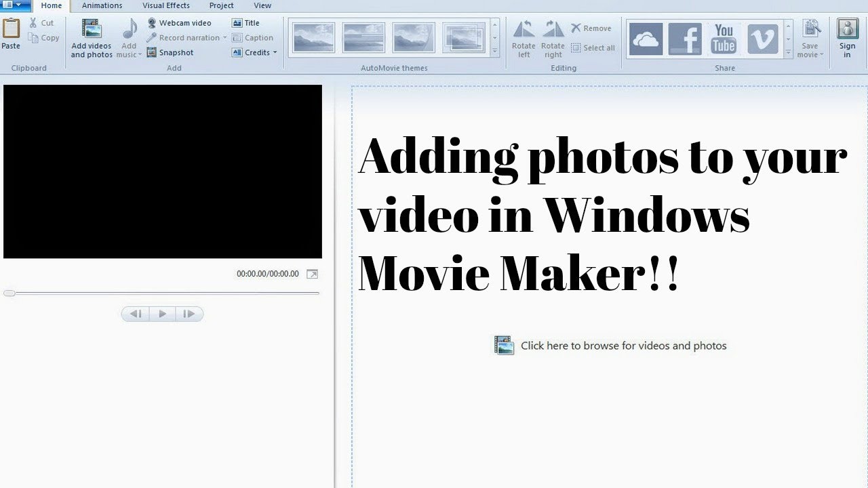Select the second AutoMovie theme thumbnail
Viewport: 868px width, 488px height.
363,37
